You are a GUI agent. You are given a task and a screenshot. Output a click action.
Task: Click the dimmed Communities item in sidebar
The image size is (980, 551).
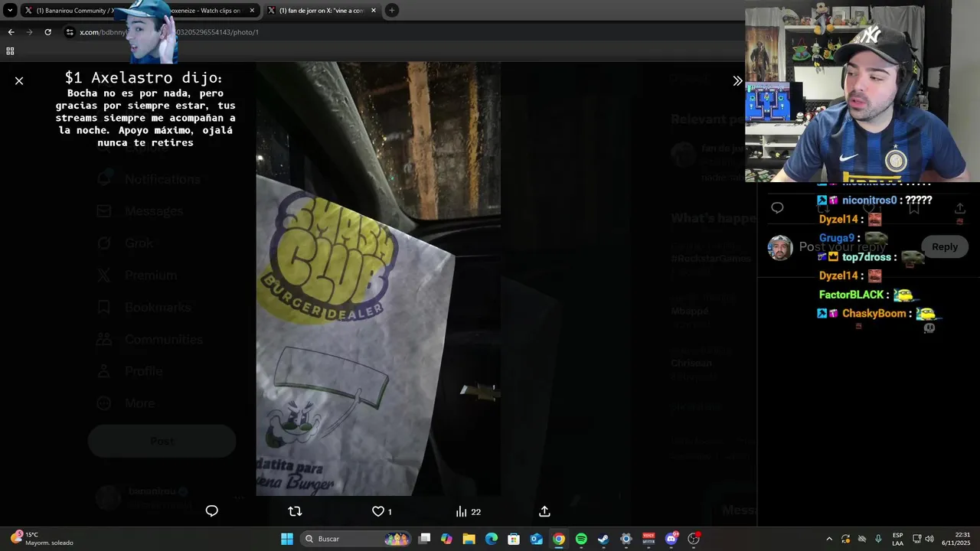pos(151,339)
